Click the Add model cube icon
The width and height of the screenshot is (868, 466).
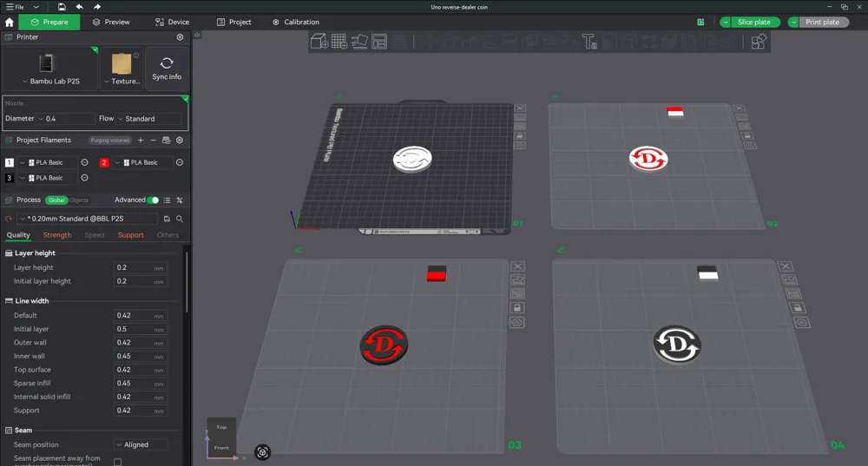click(x=319, y=42)
